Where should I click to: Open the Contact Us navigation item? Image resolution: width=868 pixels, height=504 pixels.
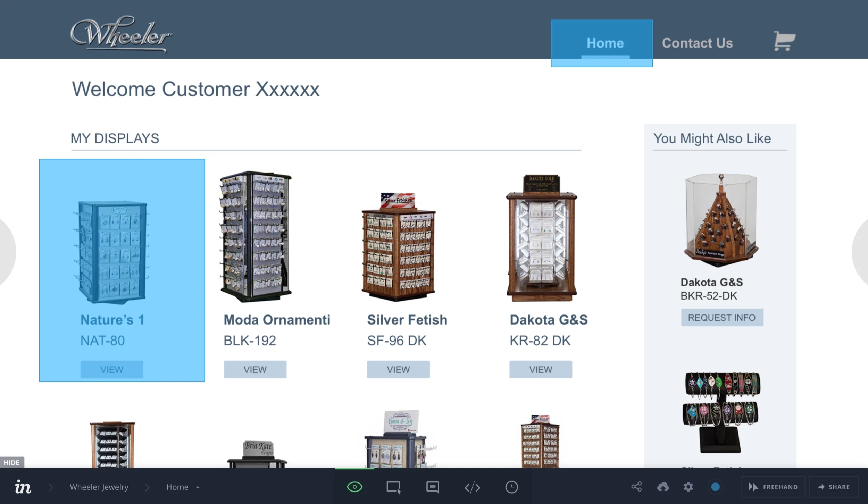click(697, 43)
